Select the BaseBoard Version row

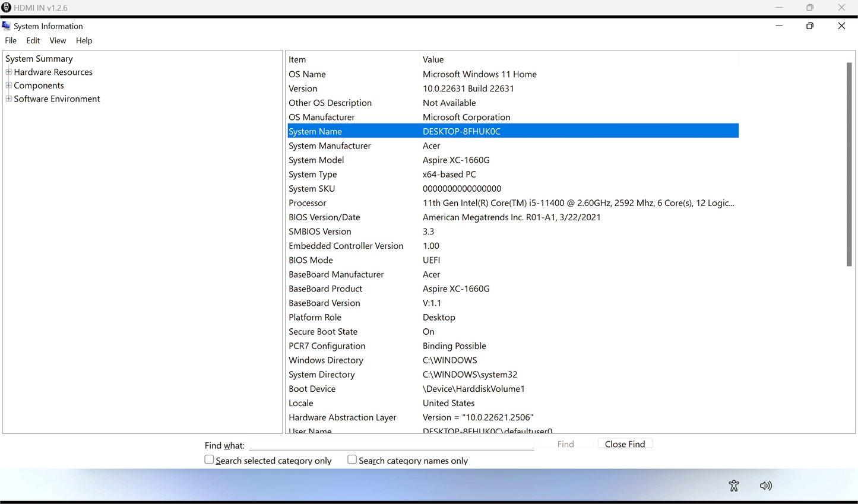click(513, 303)
